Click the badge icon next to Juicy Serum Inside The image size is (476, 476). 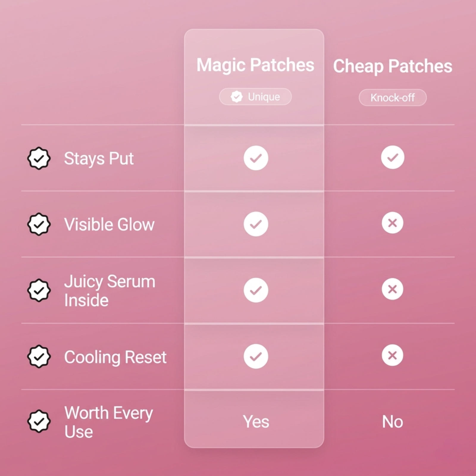pyautogui.click(x=39, y=290)
